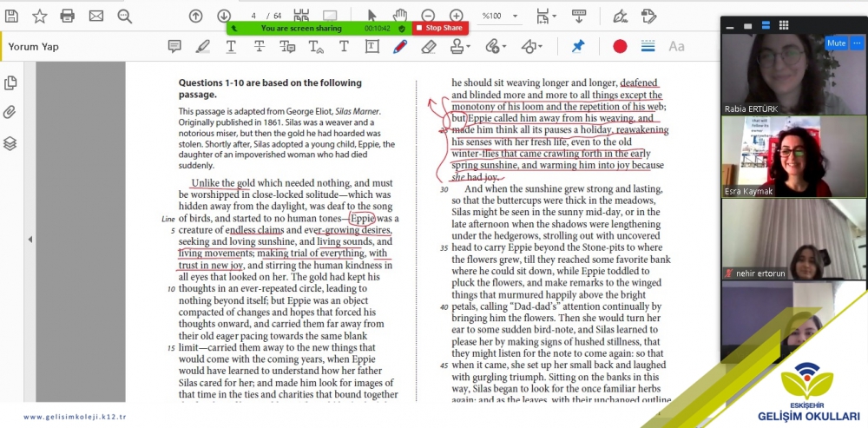868x428 pixels.
Task: Select Esra Kaymak's video tile
Action: (x=794, y=156)
